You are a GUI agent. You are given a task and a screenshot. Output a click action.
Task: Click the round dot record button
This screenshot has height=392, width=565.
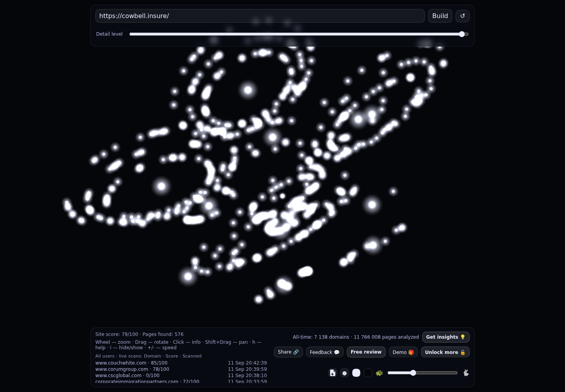[x=344, y=373]
